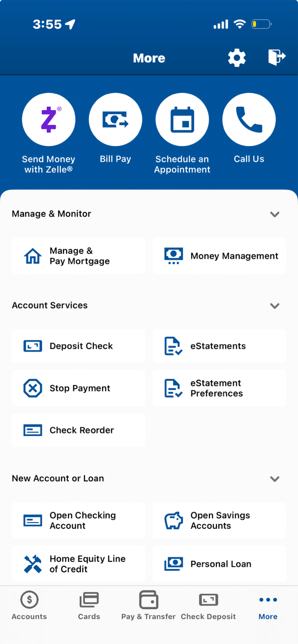The image size is (298, 644).
Task: Open the settings gear icon
Action: (x=237, y=58)
